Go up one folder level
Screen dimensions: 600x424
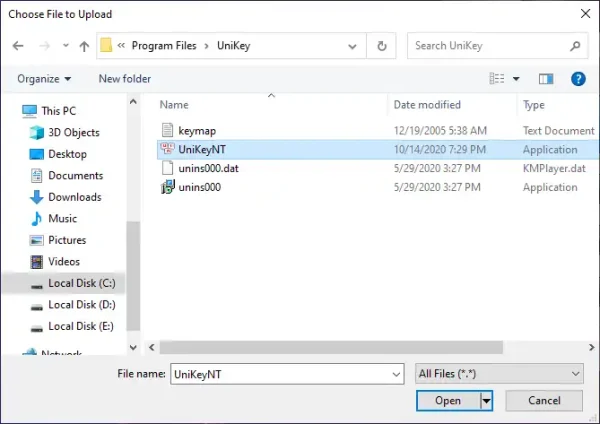coord(84,46)
